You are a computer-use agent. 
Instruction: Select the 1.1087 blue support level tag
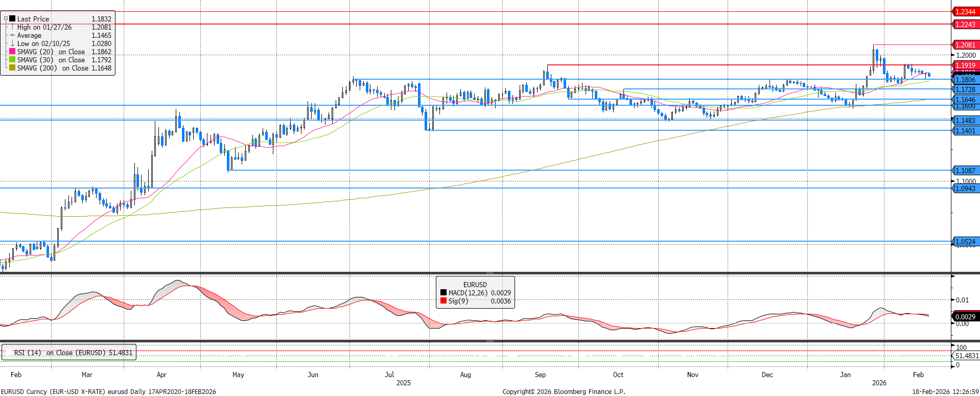(x=965, y=171)
